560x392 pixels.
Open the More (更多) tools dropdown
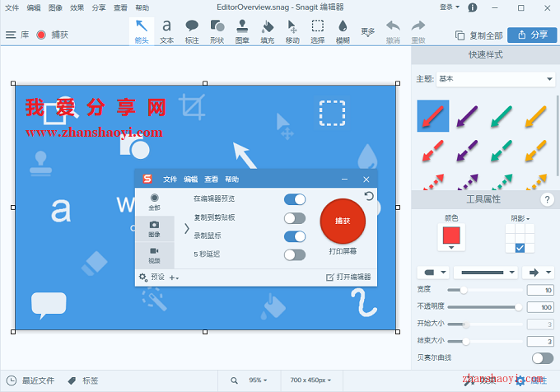click(x=367, y=32)
